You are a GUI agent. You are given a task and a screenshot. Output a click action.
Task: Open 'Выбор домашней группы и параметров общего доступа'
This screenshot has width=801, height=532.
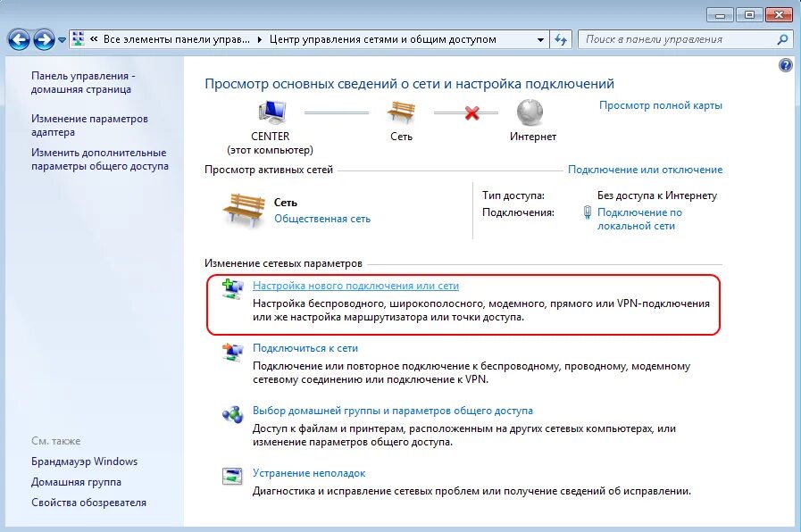[392, 411]
